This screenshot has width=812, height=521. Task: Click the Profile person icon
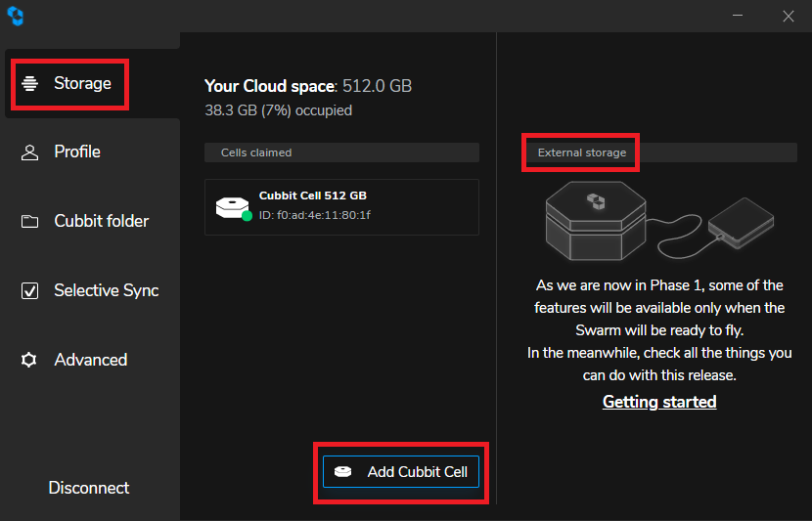[29, 152]
